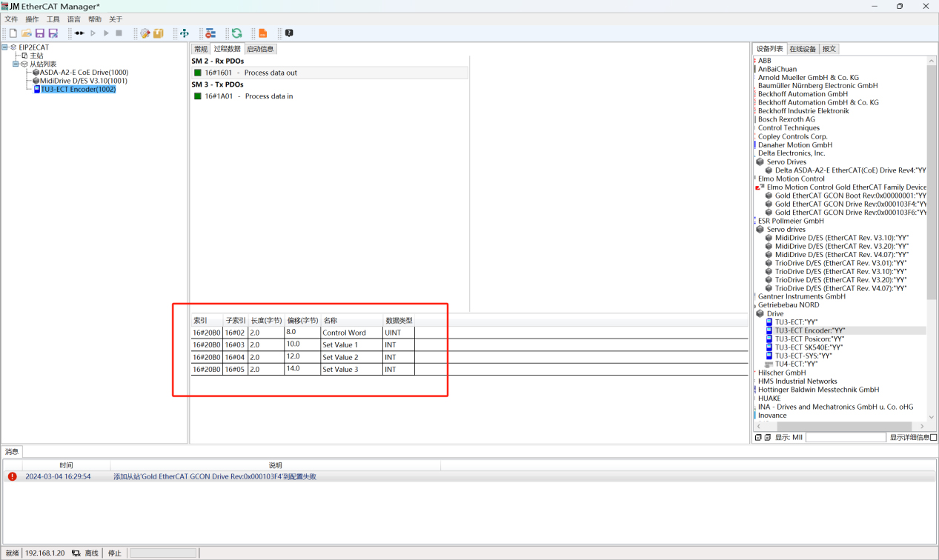Select Beckhoff Automation GmbH vendor entry
Screen dimensions: 939x560
point(803,94)
